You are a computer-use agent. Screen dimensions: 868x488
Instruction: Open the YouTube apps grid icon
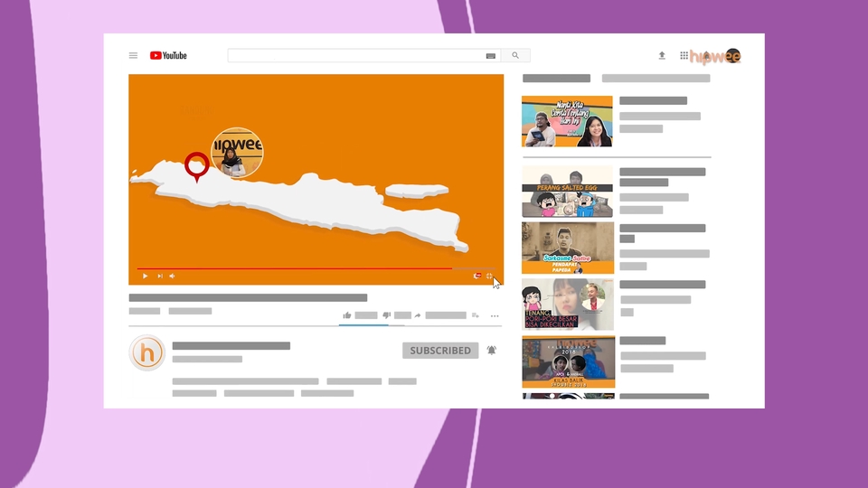coord(684,55)
